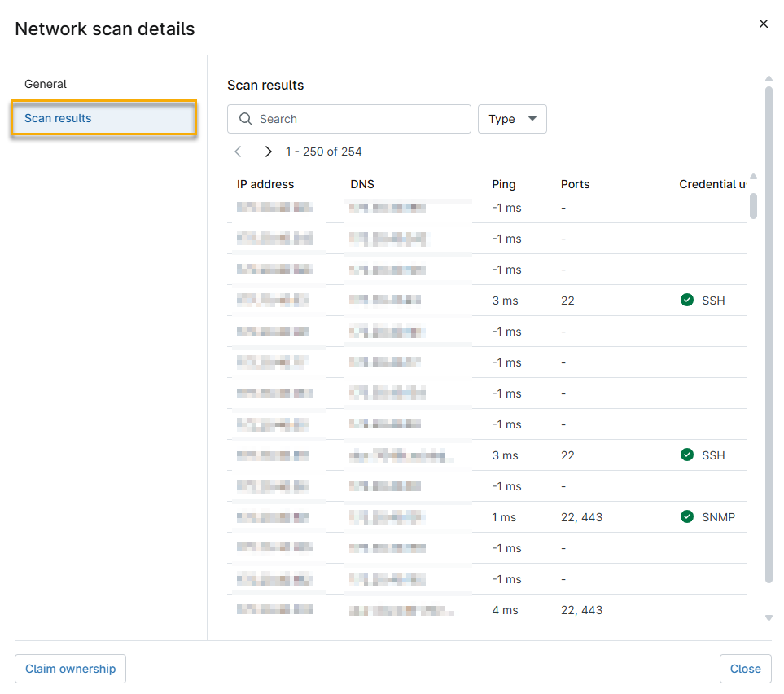Screen dimensions: 784x694
Task: Click the magnifier icon in the search box
Action: coord(246,119)
